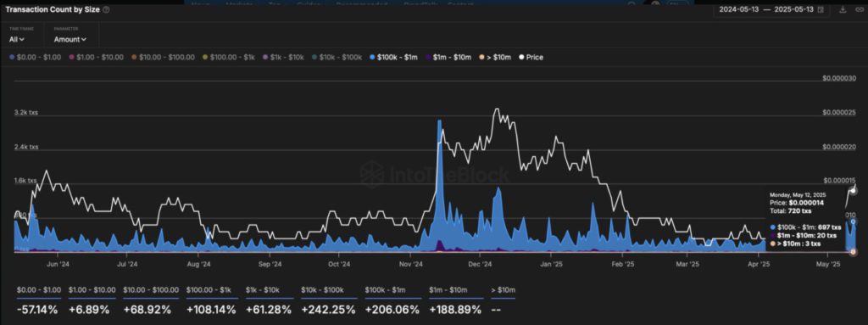Click the -57.14% value under $0.00 - $1.00

(36, 310)
